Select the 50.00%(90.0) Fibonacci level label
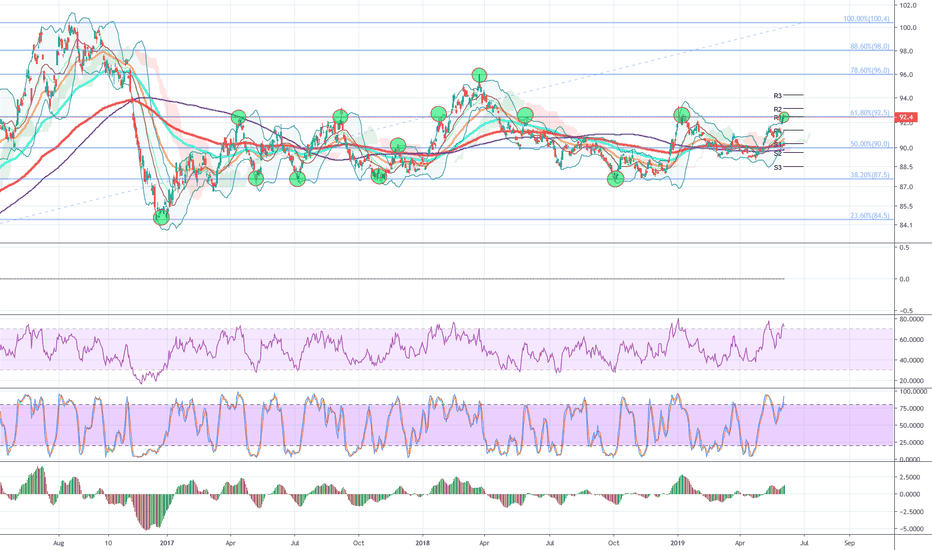The image size is (932, 550). pyautogui.click(x=870, y=144)
